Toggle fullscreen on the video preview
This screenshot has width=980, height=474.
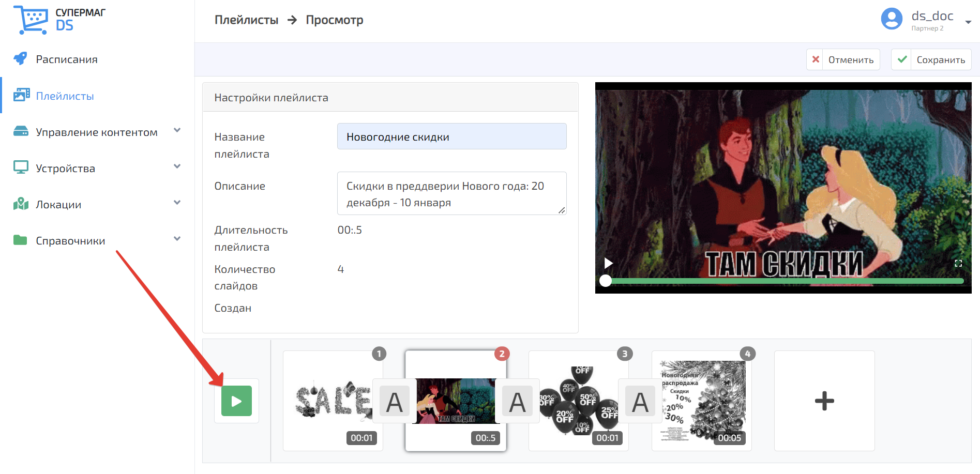click(x=958, y=263)
